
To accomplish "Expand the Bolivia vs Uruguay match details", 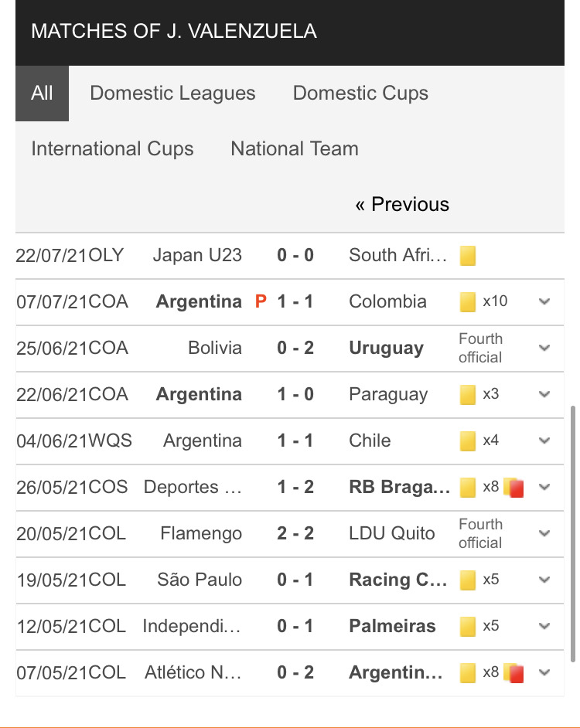I will (x=544, y=348).
